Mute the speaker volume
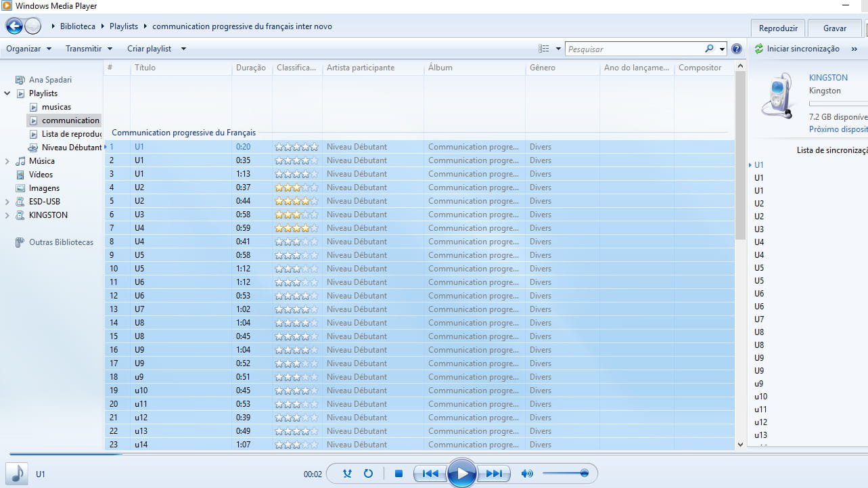 tap(526, 474)
